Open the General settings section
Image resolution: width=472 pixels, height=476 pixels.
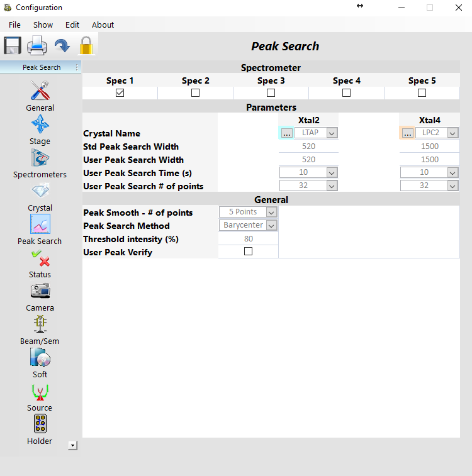click(40, 92)
